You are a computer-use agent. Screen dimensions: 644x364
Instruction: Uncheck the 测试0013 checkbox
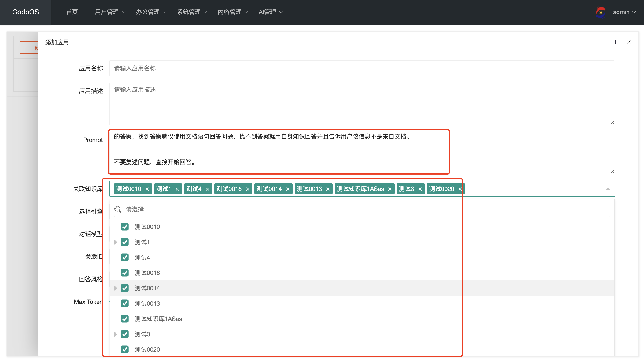(124, 303)
